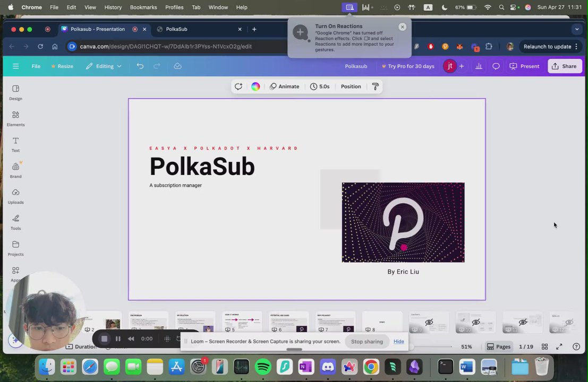Redo the last Canva action
This screenshot has width=588, height=382.
point(157,66)
